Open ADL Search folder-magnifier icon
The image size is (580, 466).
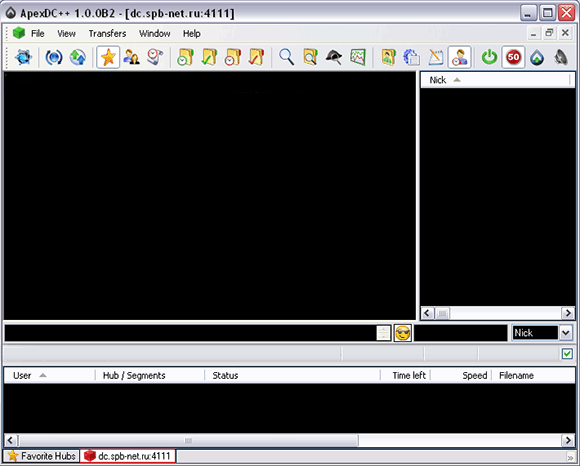pyautogui.click(x=310, y=57)
